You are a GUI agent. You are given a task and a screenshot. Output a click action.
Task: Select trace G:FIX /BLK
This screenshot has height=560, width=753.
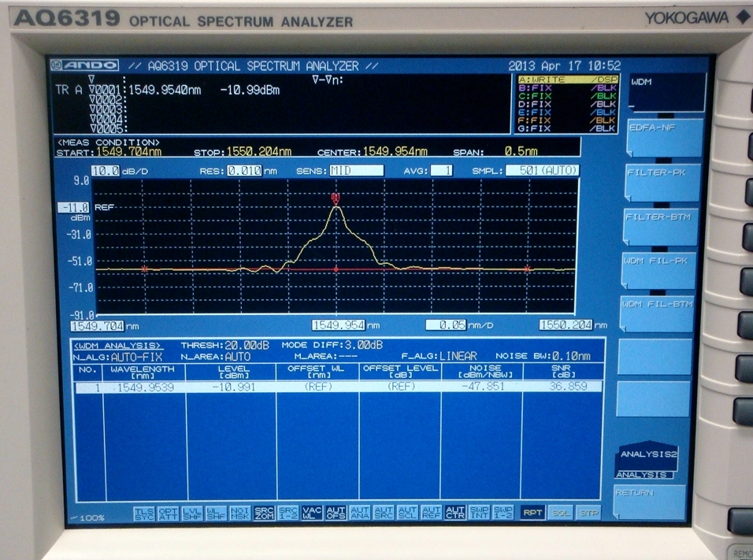coord(567,128)
